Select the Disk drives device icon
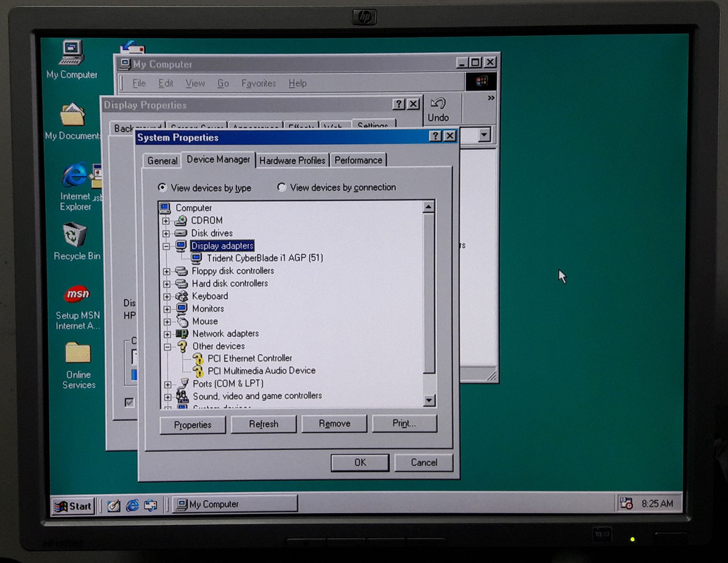 [181, 233]
